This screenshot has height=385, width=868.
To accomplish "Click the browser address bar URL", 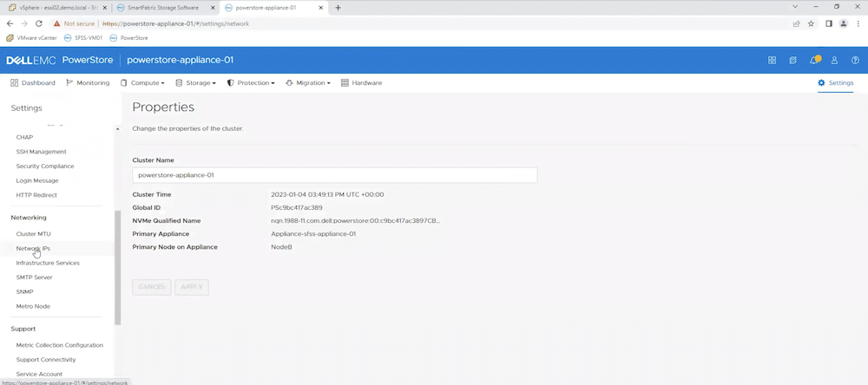I will [176, 23].
